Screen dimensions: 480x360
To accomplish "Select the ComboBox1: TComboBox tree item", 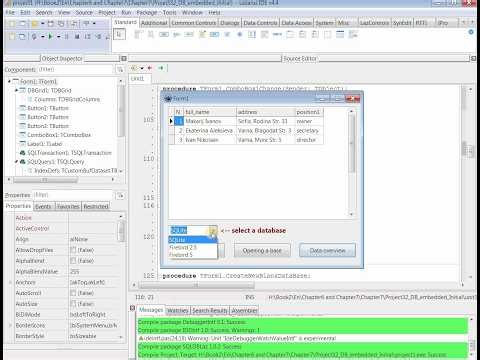I will (59, 135).
